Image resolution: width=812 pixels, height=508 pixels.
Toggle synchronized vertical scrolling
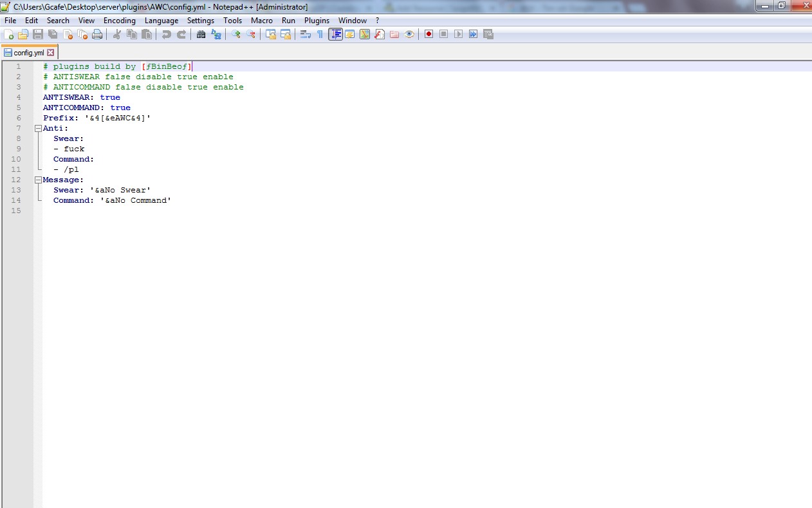click(271, 34)
